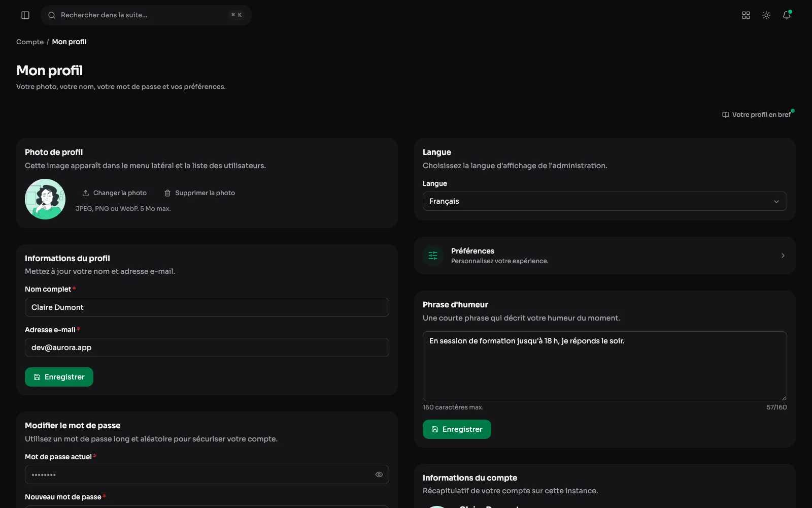This screenshot has height=508, width=812.
Task: Click the search magnifier icon
Action: 52,15
